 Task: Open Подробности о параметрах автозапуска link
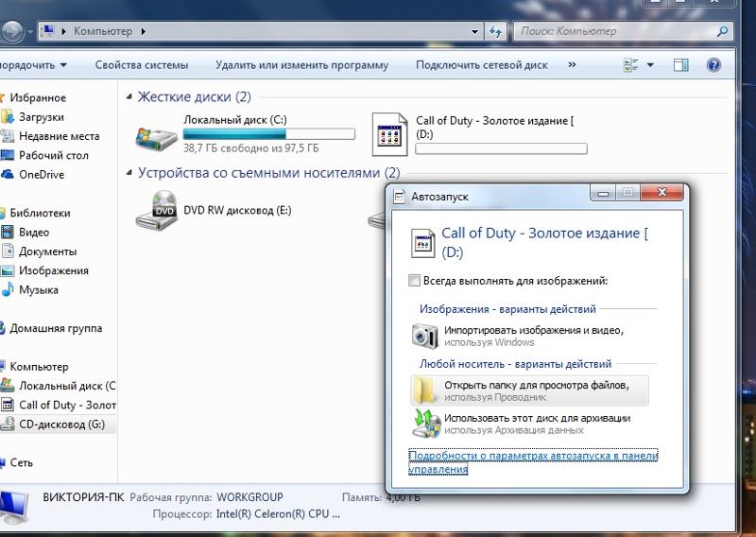(x=533, y=462)
